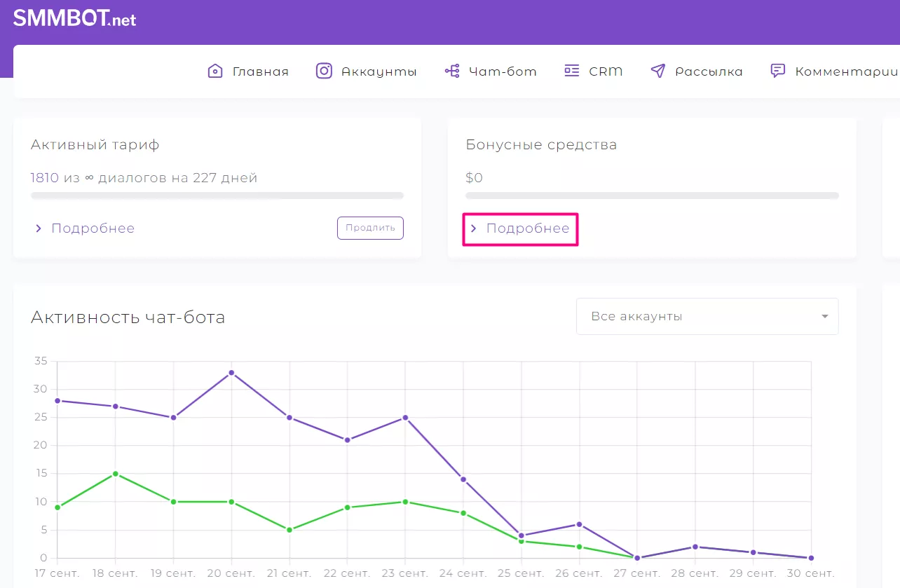Click the $0 bonus amount

click(474, 178)
